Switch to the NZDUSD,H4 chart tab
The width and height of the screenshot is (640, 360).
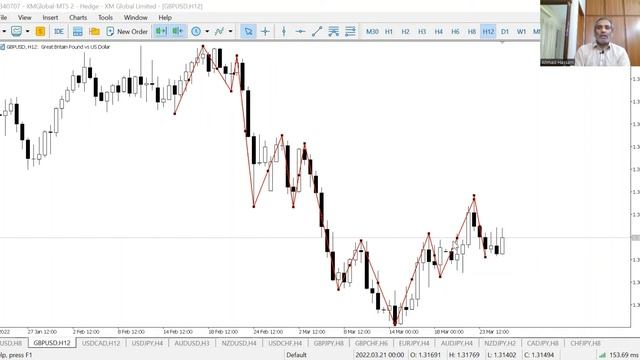click(x=239, y=343)
